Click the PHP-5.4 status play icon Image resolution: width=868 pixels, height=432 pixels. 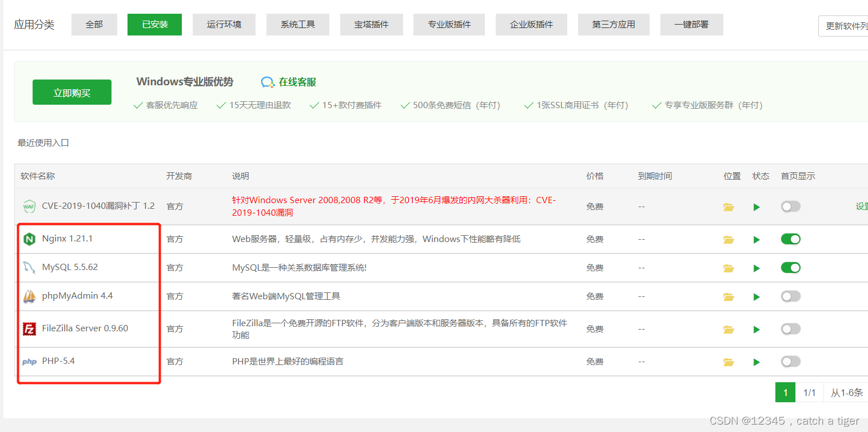[x=757, y=362]
